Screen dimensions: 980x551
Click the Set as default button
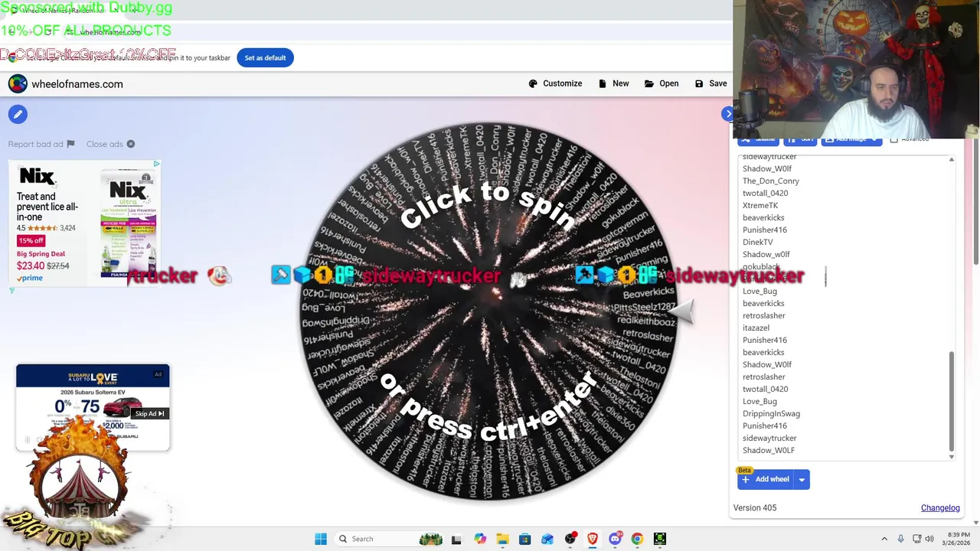click(265, 57)
